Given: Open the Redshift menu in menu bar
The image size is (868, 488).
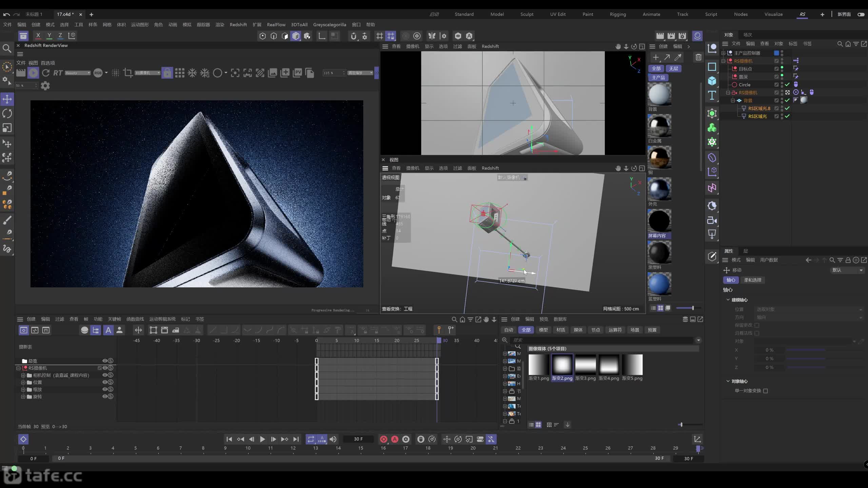Looking at the screenshot, I should click(238, 25).
